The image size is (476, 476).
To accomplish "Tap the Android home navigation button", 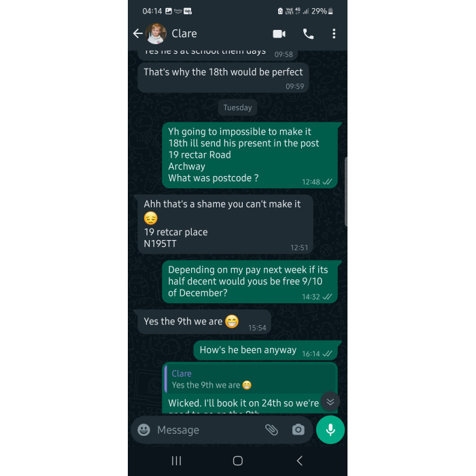I will [x=238, y=461].
